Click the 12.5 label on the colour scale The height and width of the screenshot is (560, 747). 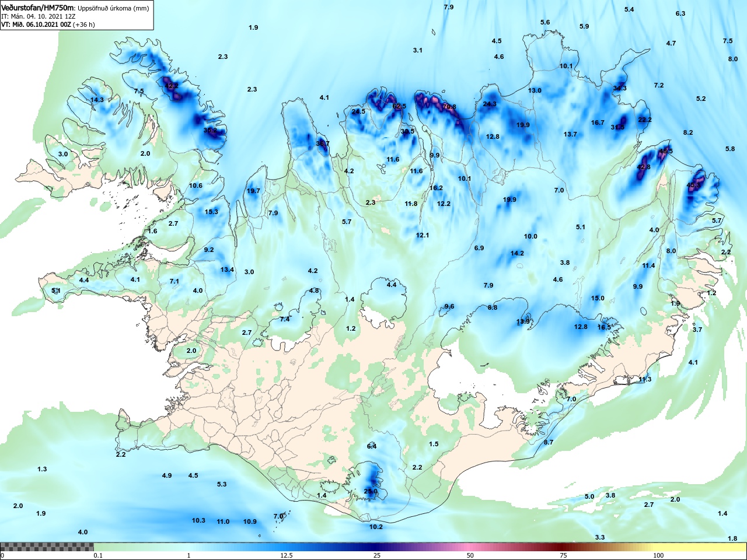pos(287,555)
